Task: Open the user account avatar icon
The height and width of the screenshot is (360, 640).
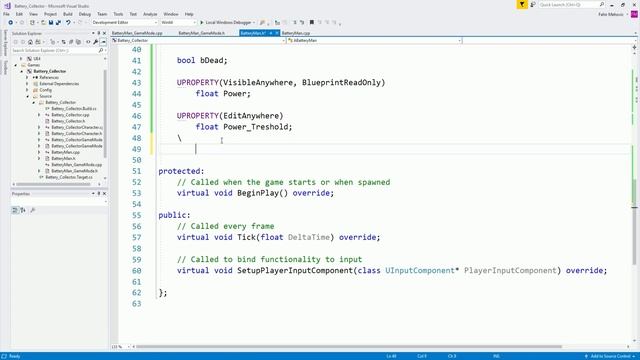Action: click(634, 14)
